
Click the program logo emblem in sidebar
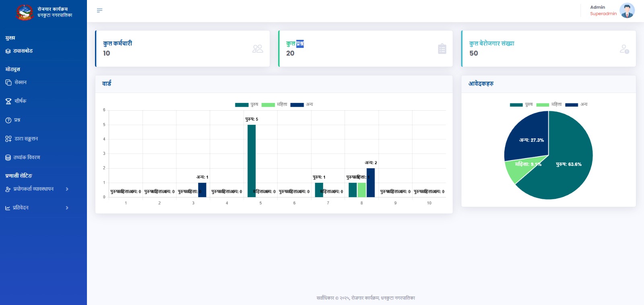[25, 12]
